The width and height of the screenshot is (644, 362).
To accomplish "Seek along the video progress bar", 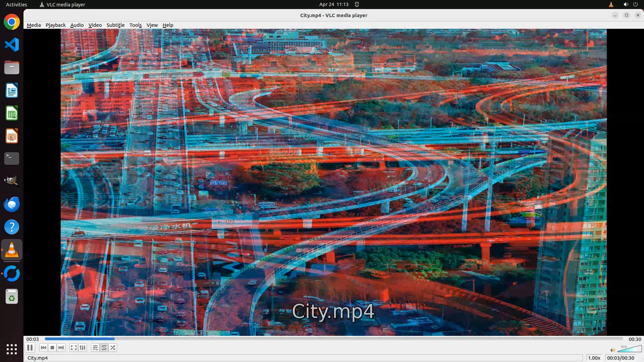I will pos(333,339).
